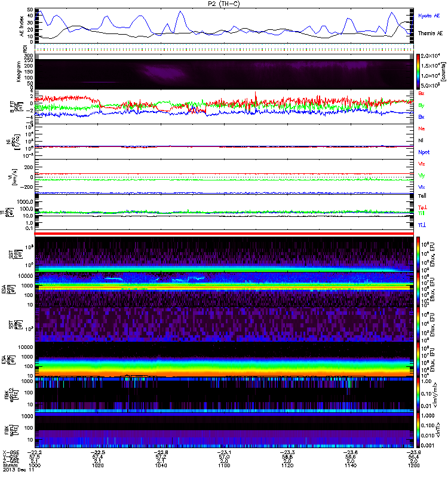Click the 'Keogram' axis label
The image size is (448, 478).
[19, 72]
